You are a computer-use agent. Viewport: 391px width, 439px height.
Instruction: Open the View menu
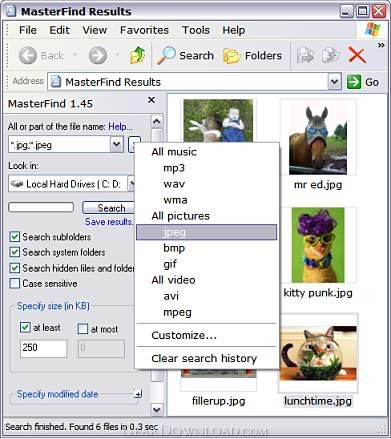coord(95,30)
